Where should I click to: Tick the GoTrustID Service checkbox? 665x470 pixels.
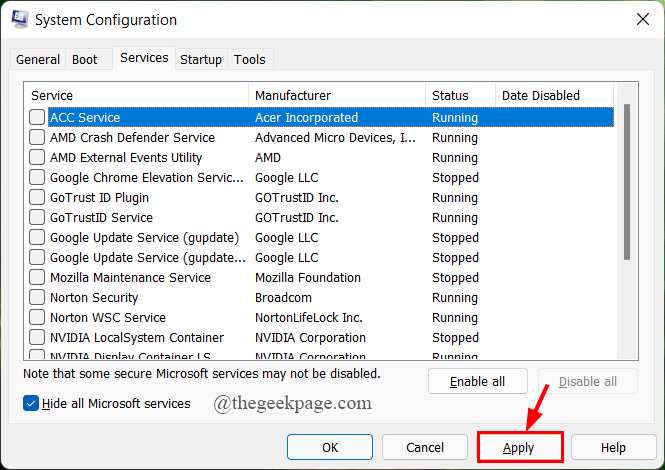click(x=37, y=217)
